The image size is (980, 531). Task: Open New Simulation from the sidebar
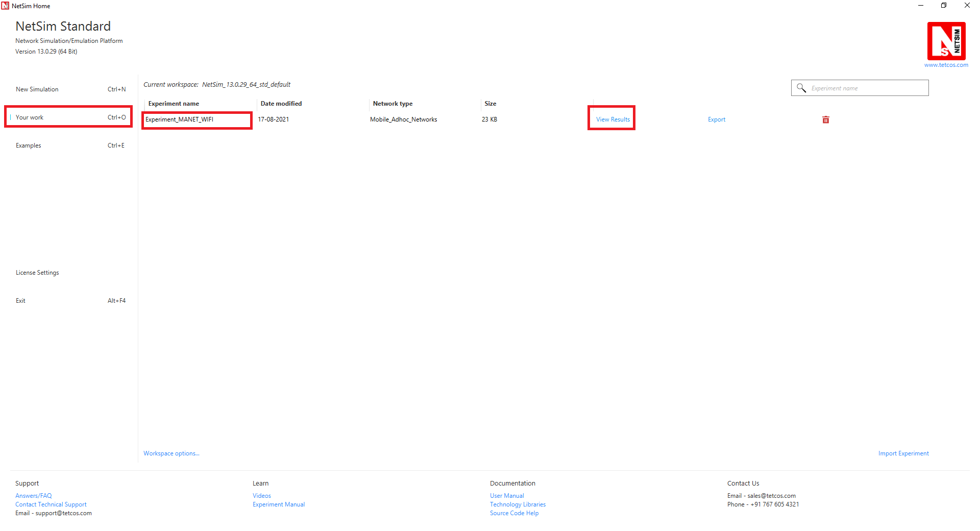70,89
